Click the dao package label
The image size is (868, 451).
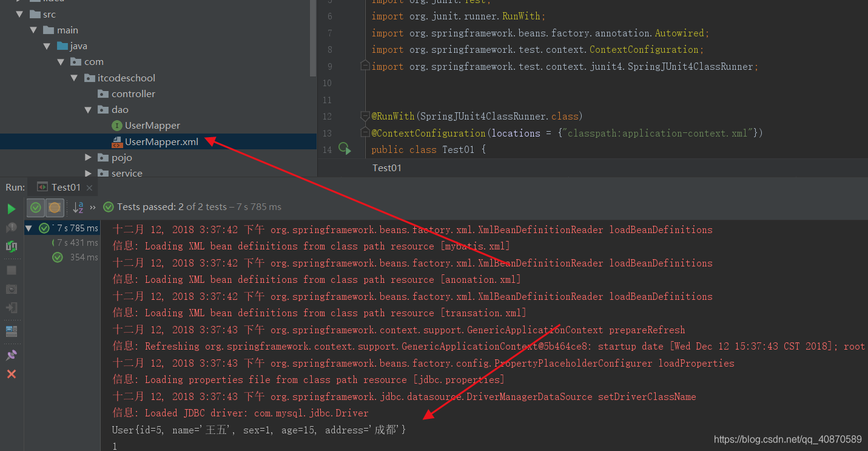pos(119,109)
